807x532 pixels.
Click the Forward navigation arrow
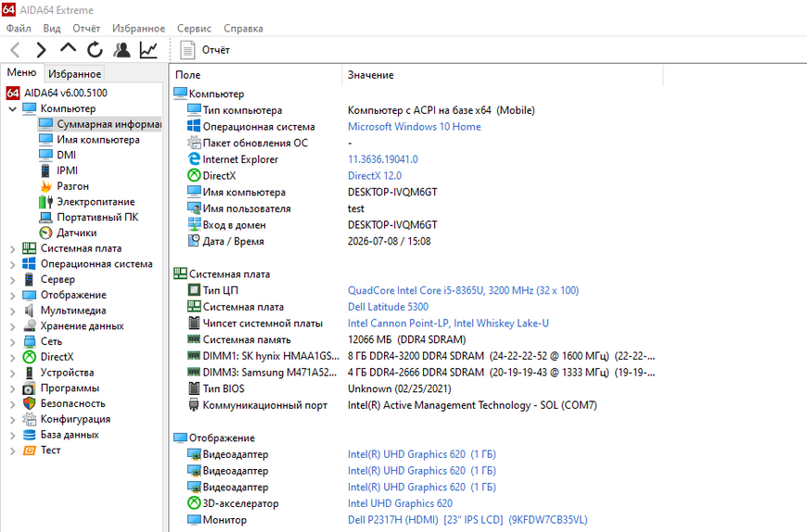point(41,50)
